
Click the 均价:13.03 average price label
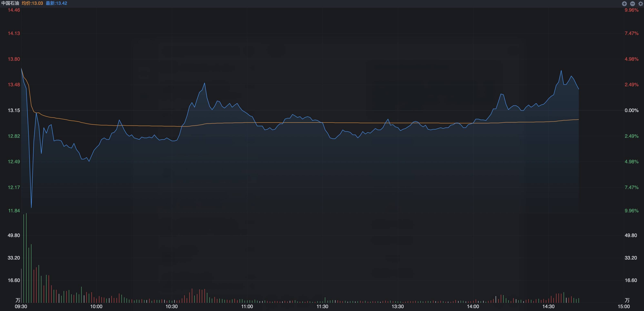pos(32,3)
